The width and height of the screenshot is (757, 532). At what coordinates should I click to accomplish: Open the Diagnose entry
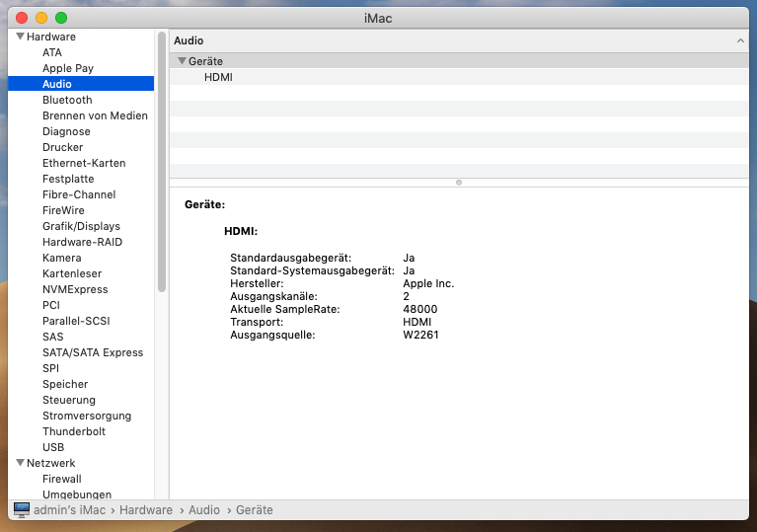pos(66,132)
